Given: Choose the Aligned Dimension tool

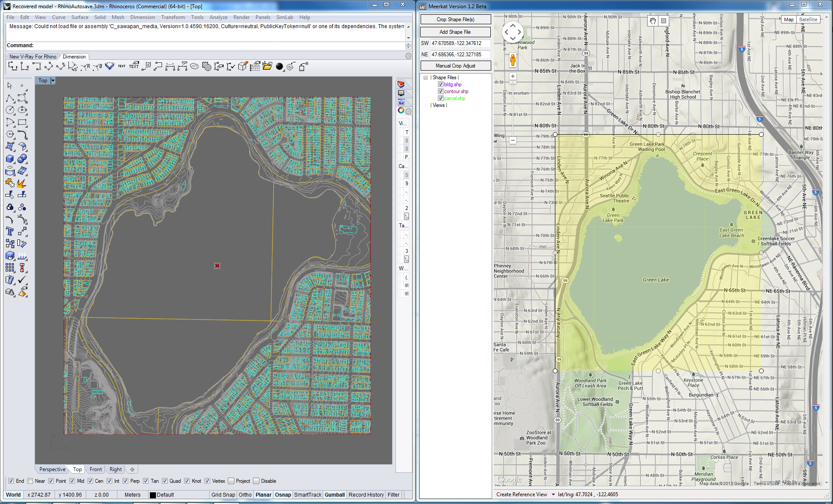Looking at the screenshot, I should (49, 66).
